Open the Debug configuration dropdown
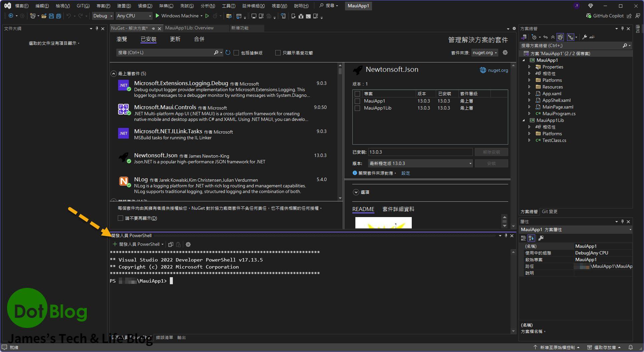This screenshot has height=352, width=644. 103,16
